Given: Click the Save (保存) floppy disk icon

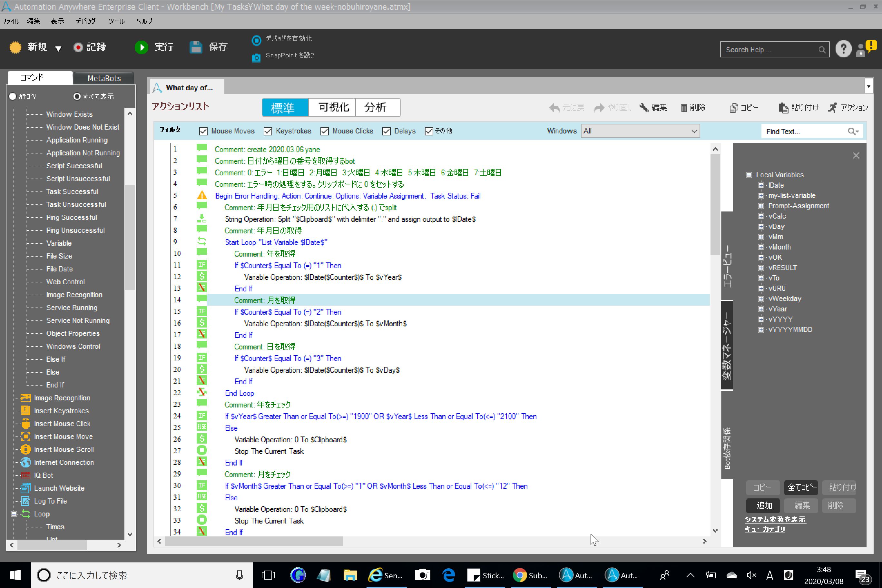Looking at the screenshot, I should click(x=196, y=47).
